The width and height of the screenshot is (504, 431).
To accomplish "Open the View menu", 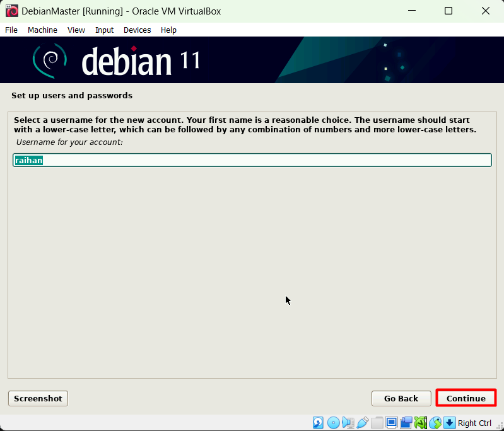I will 76,30.
